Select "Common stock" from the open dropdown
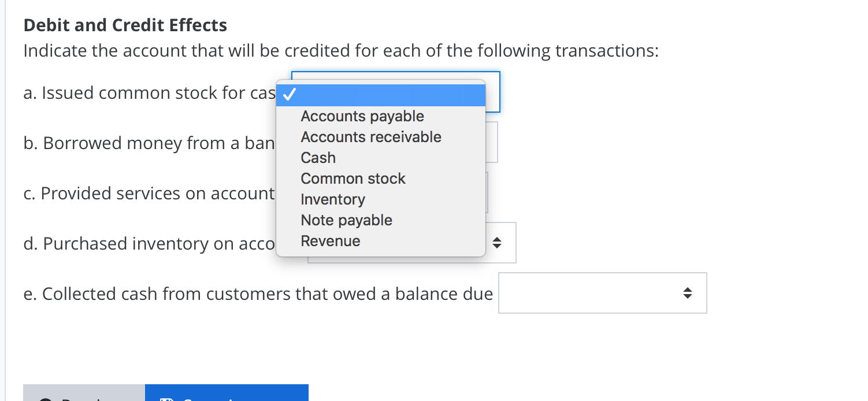868x401 pixels. pyautogui.click(x=353, y=179)
